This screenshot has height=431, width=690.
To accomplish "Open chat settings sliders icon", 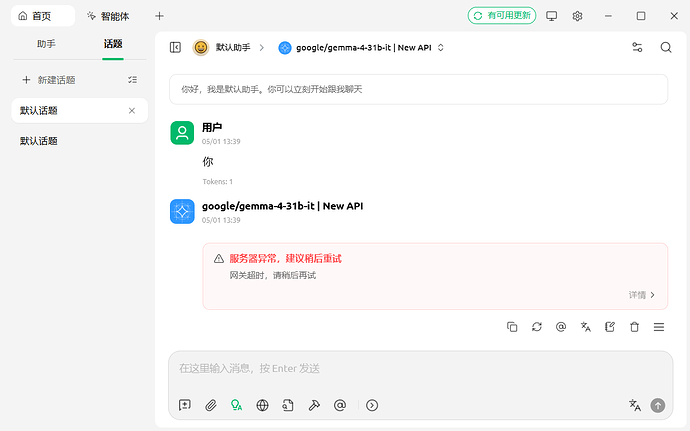I will (x=637, y=47).
